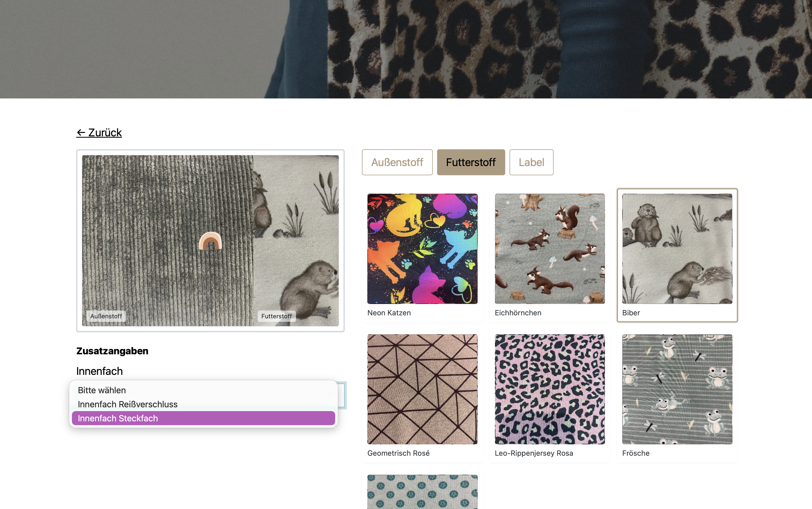Click the 'Leo-Rippenjersey Rosa' caption text

[x=534, y=453]
